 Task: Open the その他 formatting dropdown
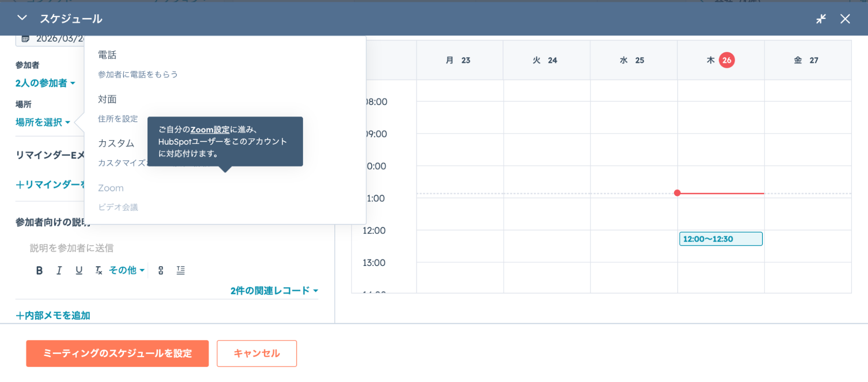click(x=126, y=270)
